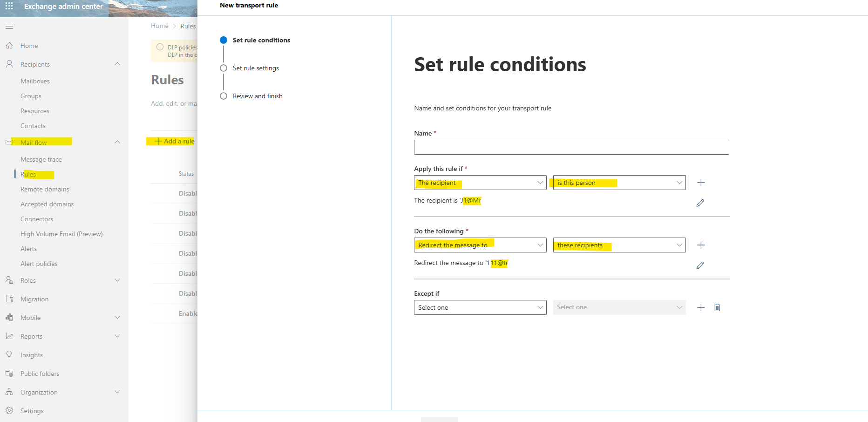The width and height of the screenshot is (868, 422).
Task: Collapse the Mail flow section
Action: click(117, 142)
